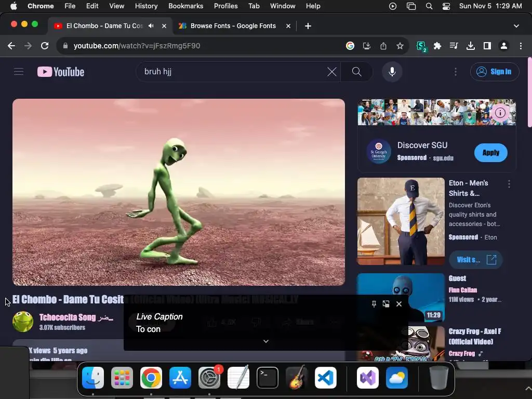The width and height of the screenshot is (532, 399).
Task: Go back in Chrome
Action: [x=11, y=46]
